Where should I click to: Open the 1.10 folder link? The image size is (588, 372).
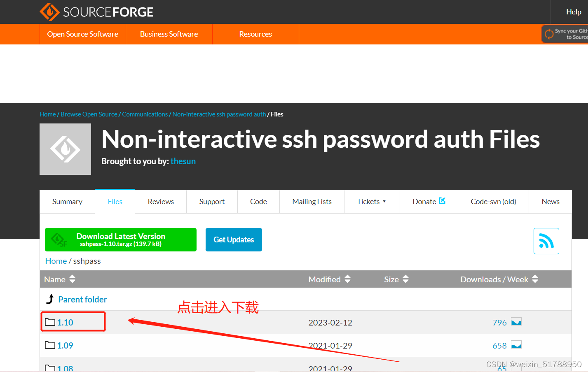(65, 322)
